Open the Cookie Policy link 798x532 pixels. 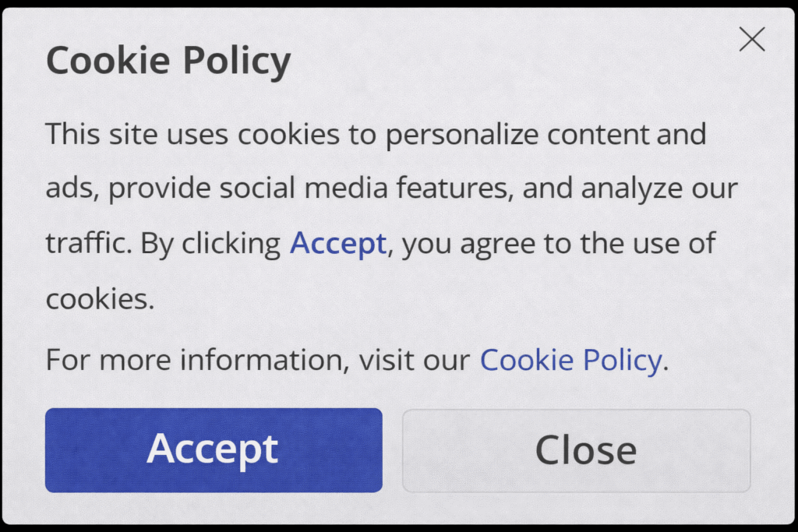tap(570, 360)
